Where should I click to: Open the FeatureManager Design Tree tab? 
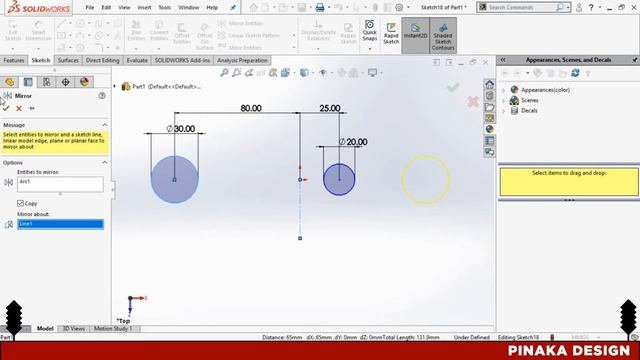pos(9,82)
